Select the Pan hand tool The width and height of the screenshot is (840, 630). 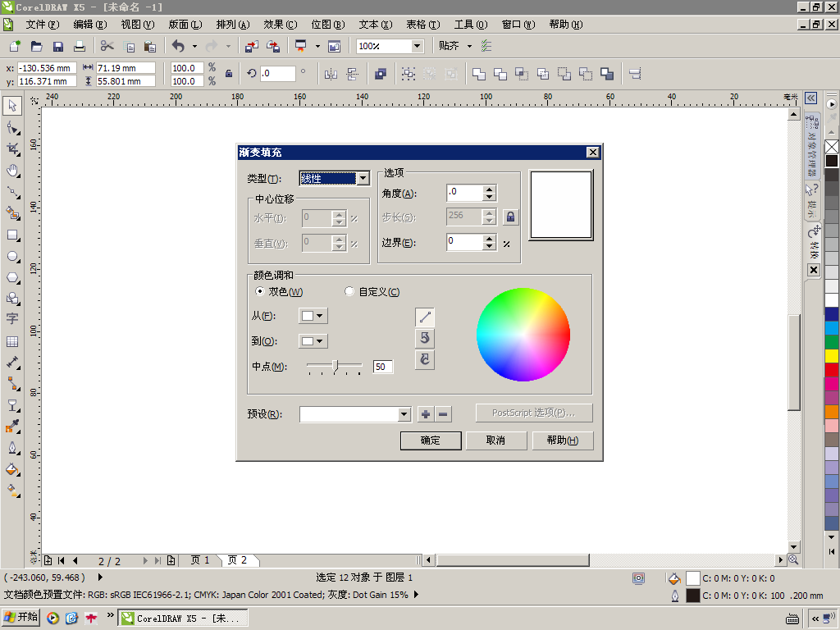(12, 171)
